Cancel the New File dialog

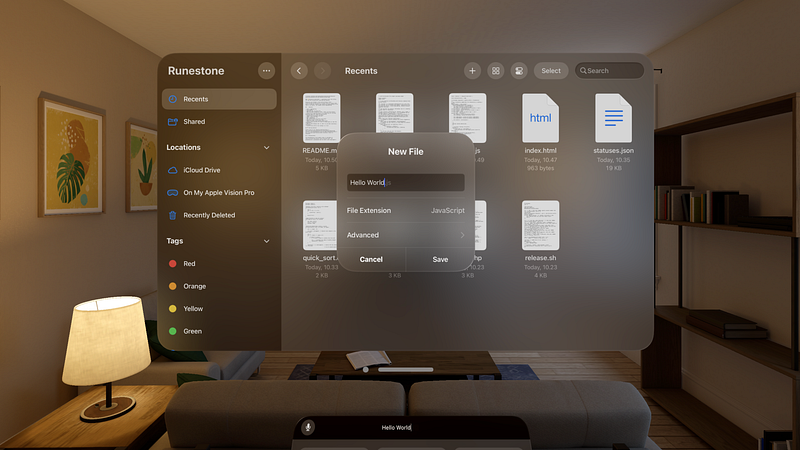pyautogui.click(x=371, y=259)
